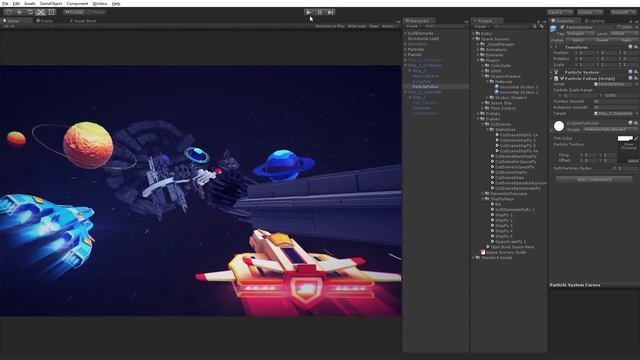This screenshot has height=360, width=640.
Task: Click the Project panel search-by-type filter icon
Action: point(535,27)
